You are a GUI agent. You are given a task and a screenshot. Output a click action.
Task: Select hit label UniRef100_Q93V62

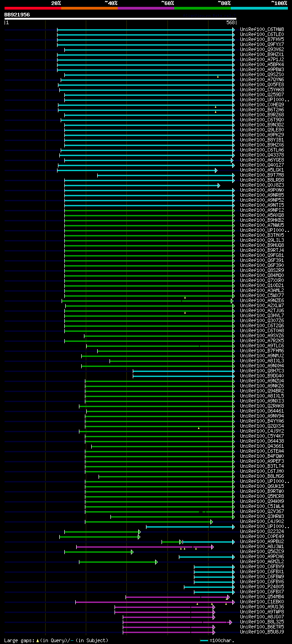pyautogui.click(x=262, y=49)
